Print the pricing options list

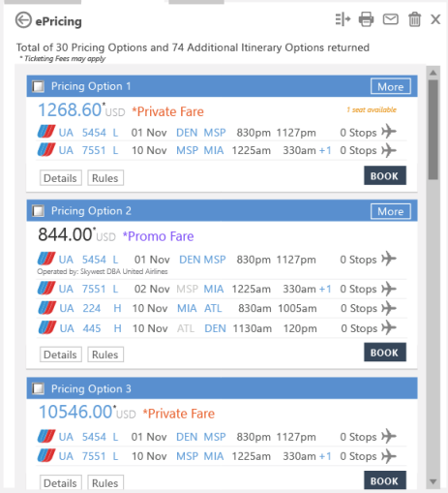pos(366,19)
